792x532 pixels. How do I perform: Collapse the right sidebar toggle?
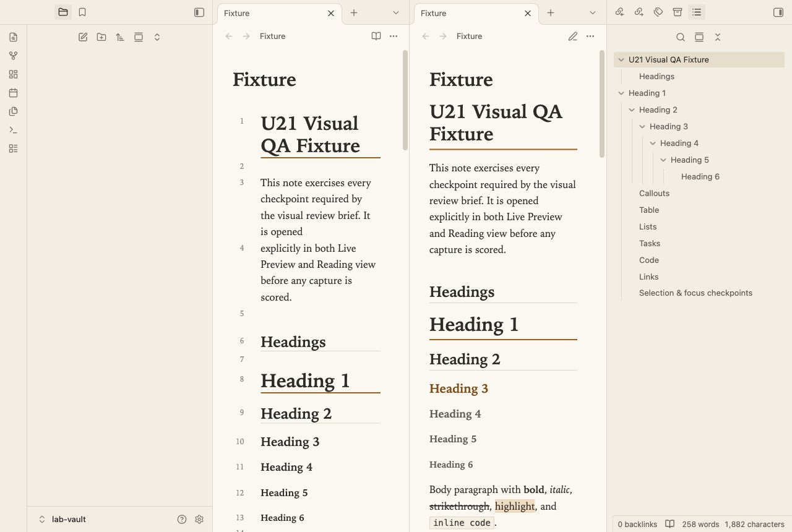[x=778, y=12]
